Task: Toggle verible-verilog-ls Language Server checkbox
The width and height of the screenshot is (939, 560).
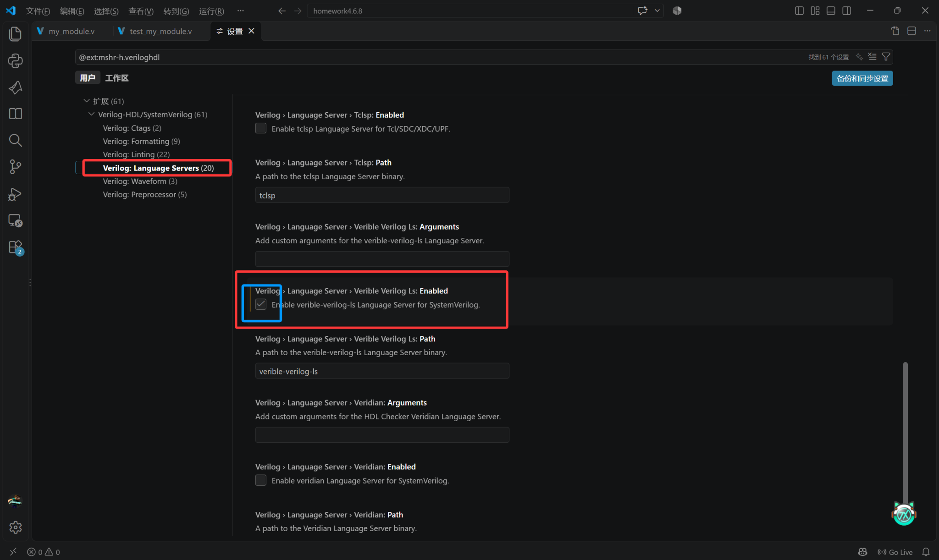Action: coord(261,304)
